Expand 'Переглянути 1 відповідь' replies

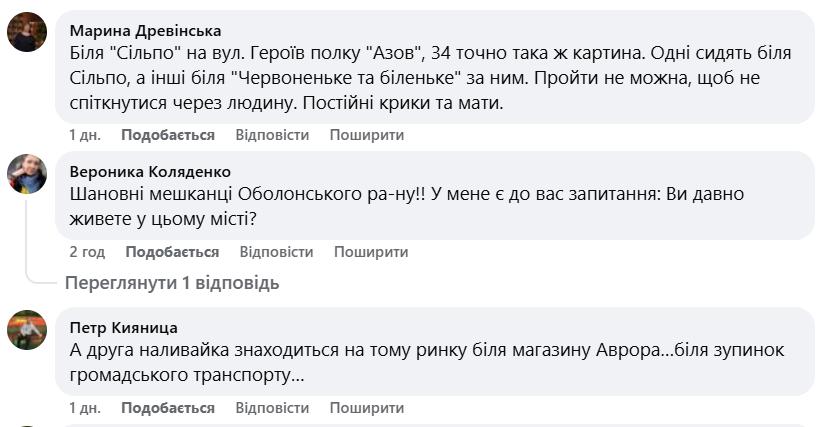[x=172, y=283]
